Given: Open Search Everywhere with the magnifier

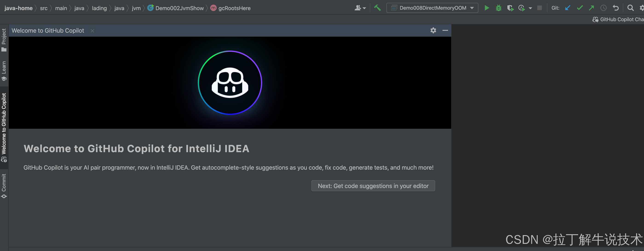Looking at the screenshot, I should click(630, 8).
